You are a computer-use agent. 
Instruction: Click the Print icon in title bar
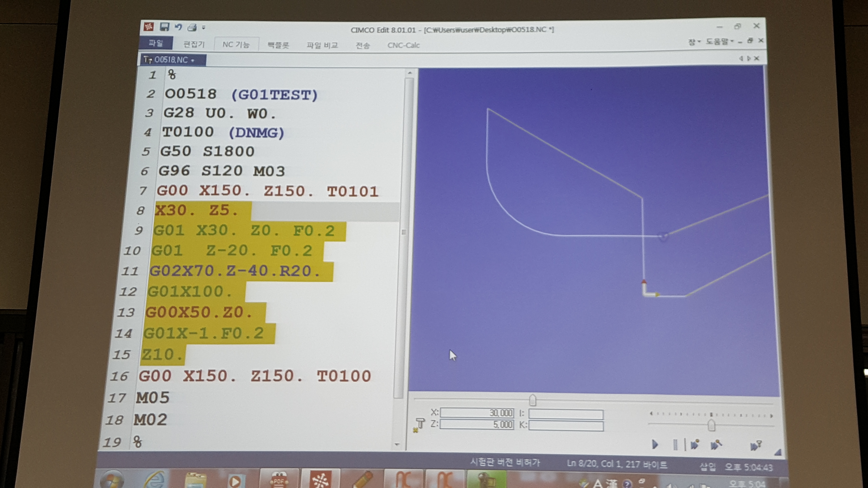pyautogui.click(x=192, y=28)
